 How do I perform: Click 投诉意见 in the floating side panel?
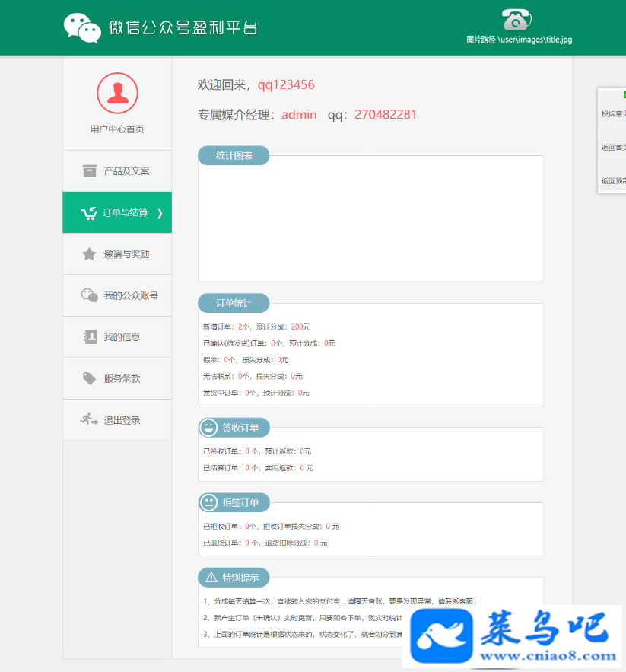[613, 113]
